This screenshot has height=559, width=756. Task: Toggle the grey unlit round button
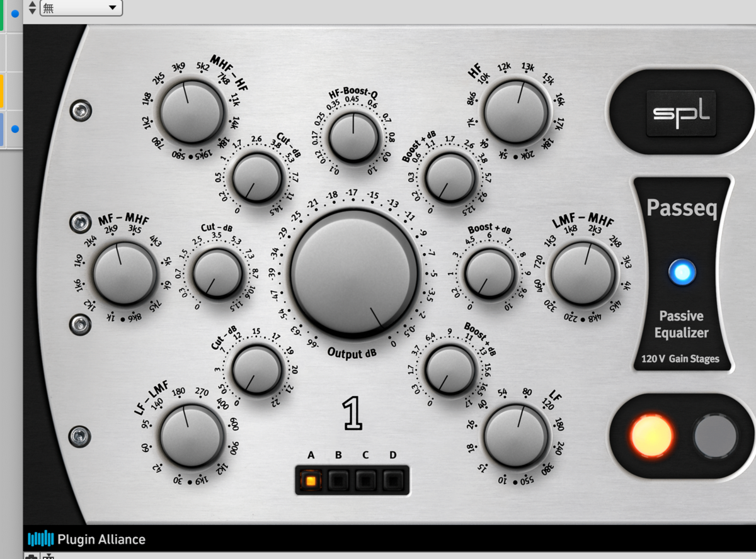click(x=715, y=436)
